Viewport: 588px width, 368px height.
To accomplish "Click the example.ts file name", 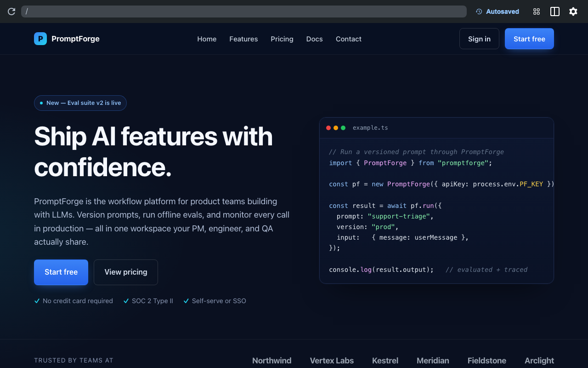I will [370, 128].
